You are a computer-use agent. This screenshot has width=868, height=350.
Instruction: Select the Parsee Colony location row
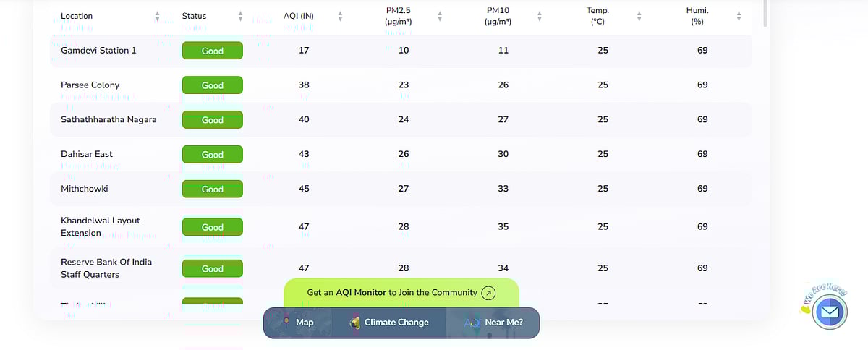[90, 85]
